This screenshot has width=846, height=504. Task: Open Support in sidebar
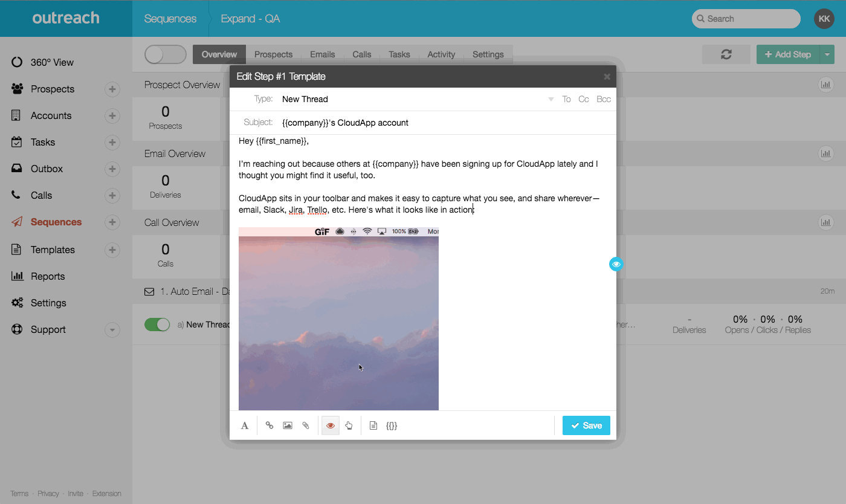48,329
